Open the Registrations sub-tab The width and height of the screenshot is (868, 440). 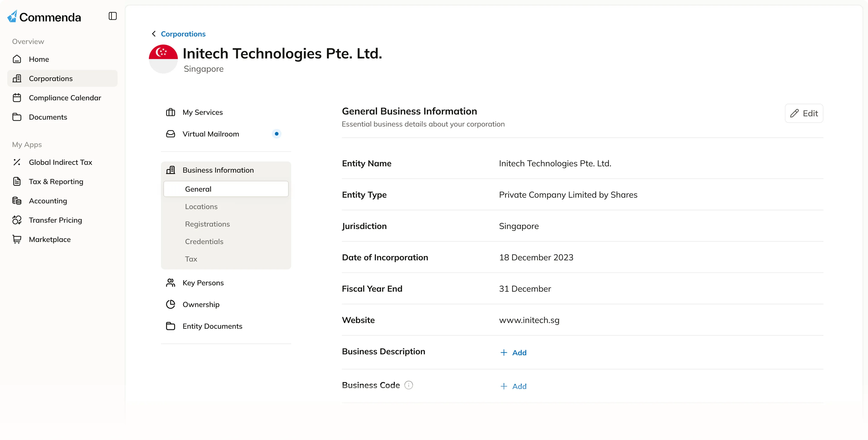(207, 224)
